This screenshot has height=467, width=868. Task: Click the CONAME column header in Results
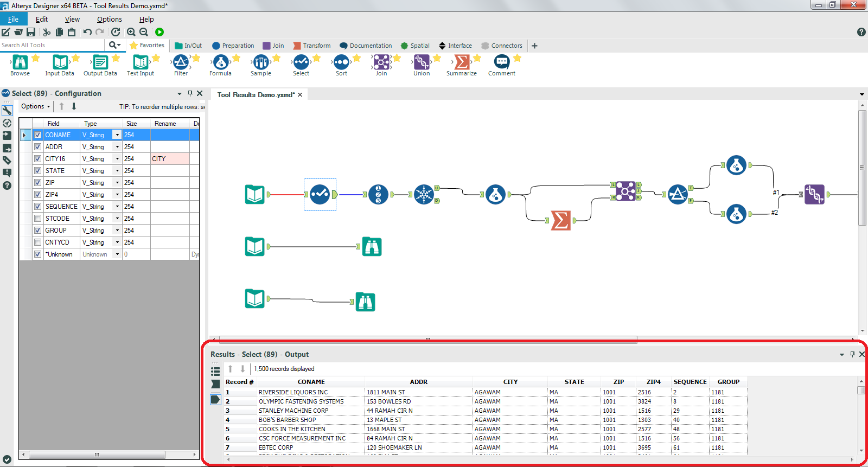pyautogui.click(x=311, y=382)
